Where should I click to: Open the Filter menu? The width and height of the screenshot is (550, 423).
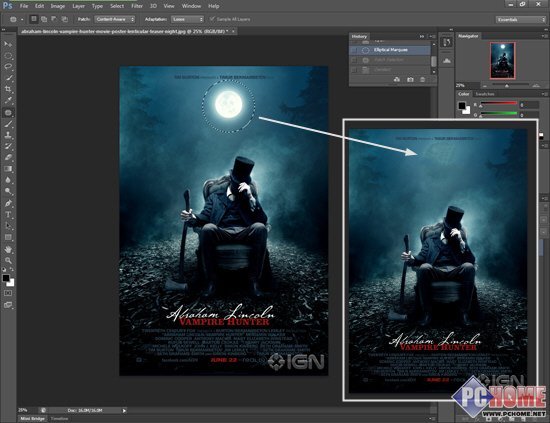(137, 6)
